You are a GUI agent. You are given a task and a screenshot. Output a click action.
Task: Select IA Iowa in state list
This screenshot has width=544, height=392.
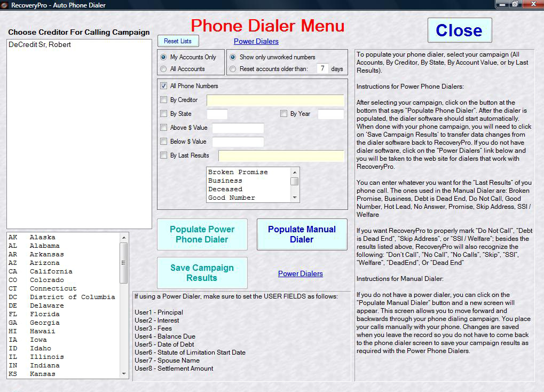pyautogui.click(x=64, y=340)
